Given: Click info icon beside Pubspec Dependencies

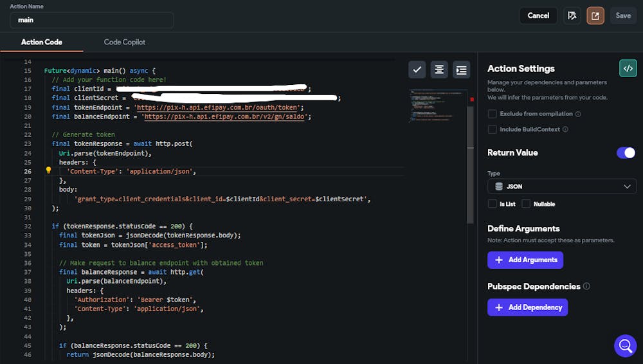Looking at the screenshot, I should tap(586, 286).
